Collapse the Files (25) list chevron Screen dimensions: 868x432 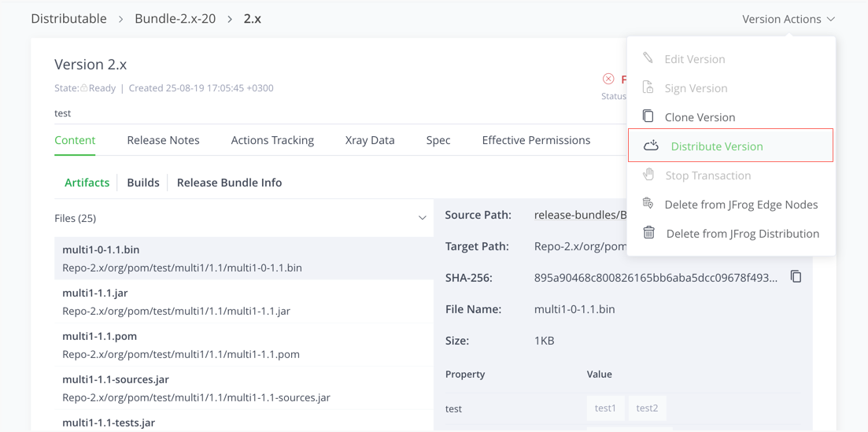pos(422,218)
